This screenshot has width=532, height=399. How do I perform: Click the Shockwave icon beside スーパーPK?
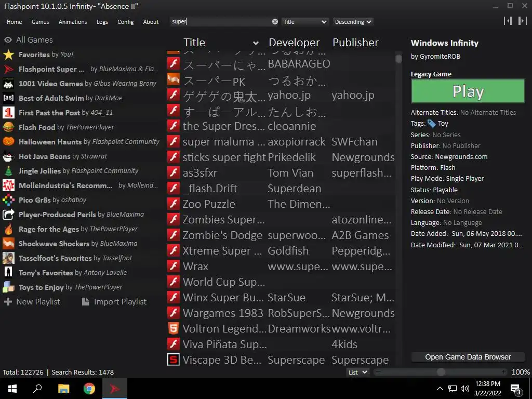click(x=174, y=79)
